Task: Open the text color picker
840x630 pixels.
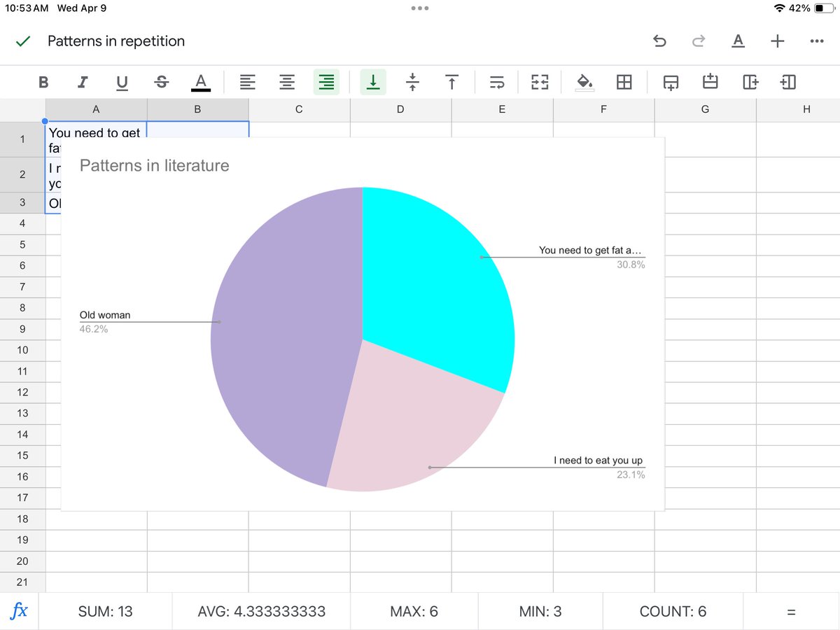Action: pyautogui.click(x=200, y=82)
